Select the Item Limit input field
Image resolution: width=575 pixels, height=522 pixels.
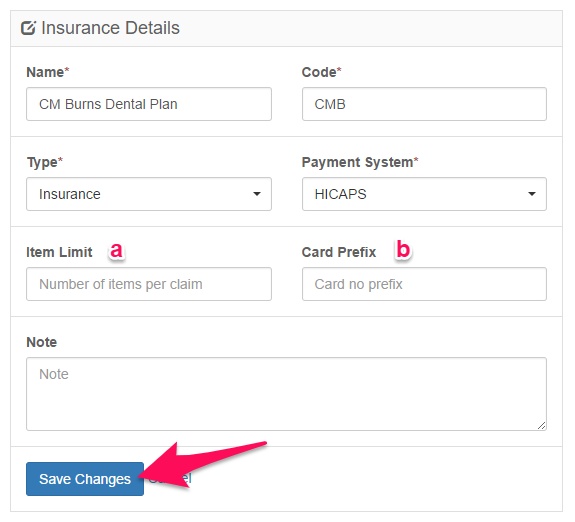tap(149, 284)
